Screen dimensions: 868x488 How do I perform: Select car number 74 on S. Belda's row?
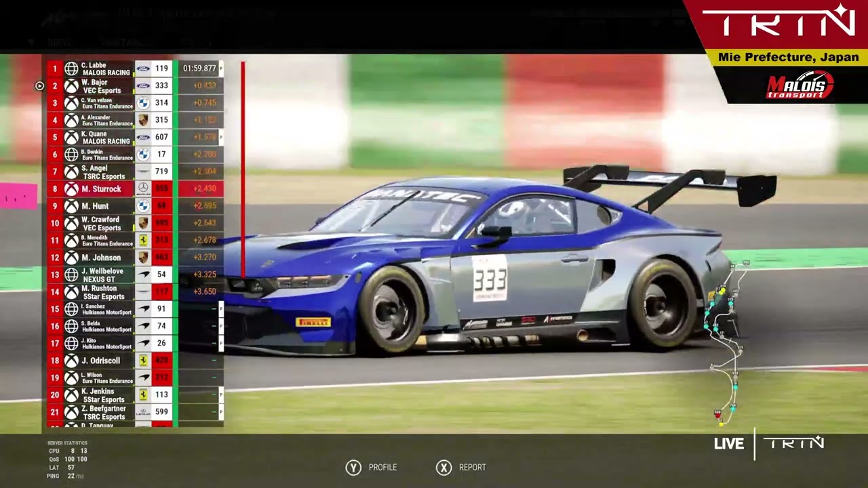click(x=161, y=326)
